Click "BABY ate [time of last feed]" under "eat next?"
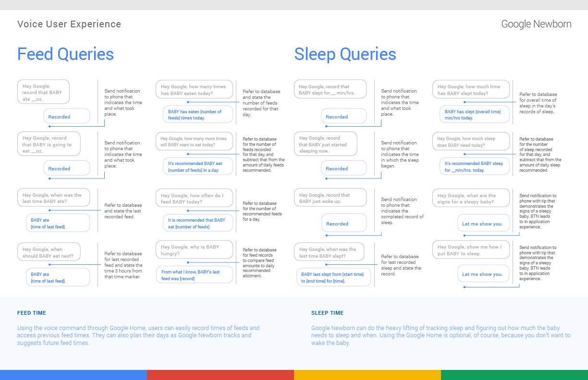Viewport: 588px width, 380px height. 58,277
